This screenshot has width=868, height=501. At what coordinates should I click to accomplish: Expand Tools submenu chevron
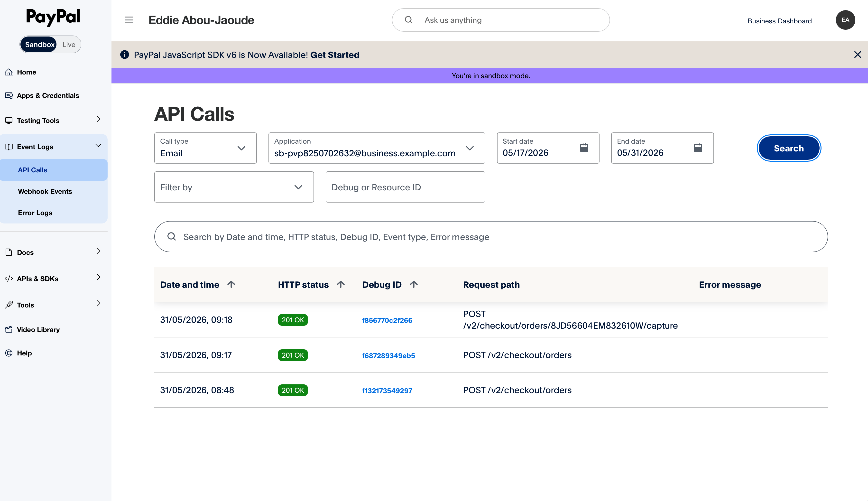coord(98,304)
